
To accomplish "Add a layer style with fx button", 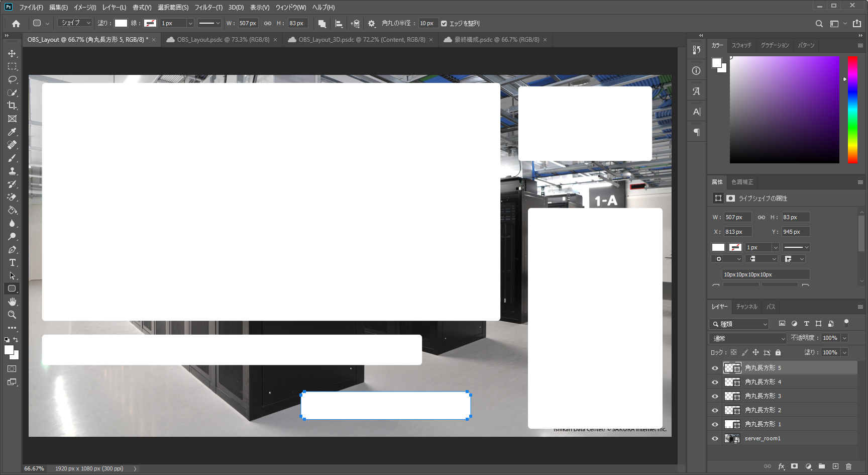I will point(781,466).
